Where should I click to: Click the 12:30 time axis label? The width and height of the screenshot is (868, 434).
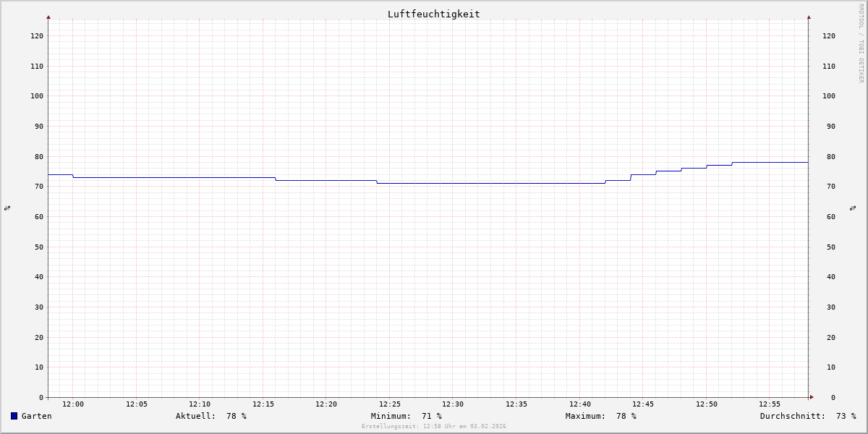[453, 404]
